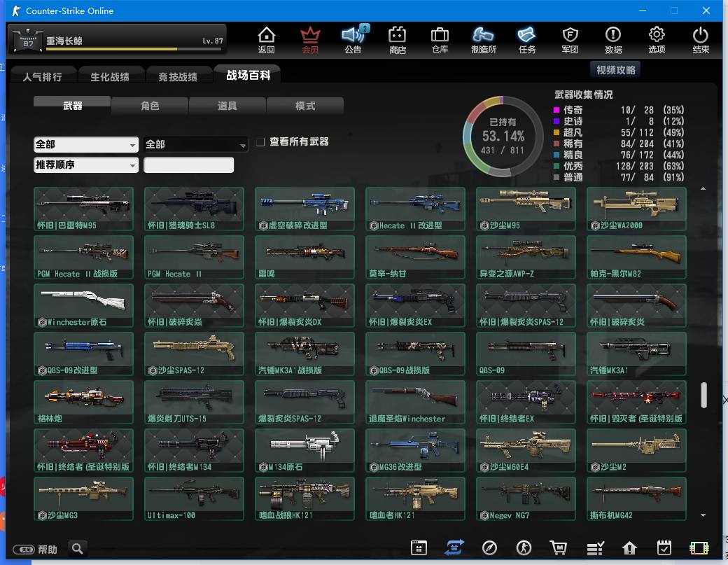This screenshot has width=728, height=565.
Task: Switch to the 生化战绩 tab
Action: [110, 76]
